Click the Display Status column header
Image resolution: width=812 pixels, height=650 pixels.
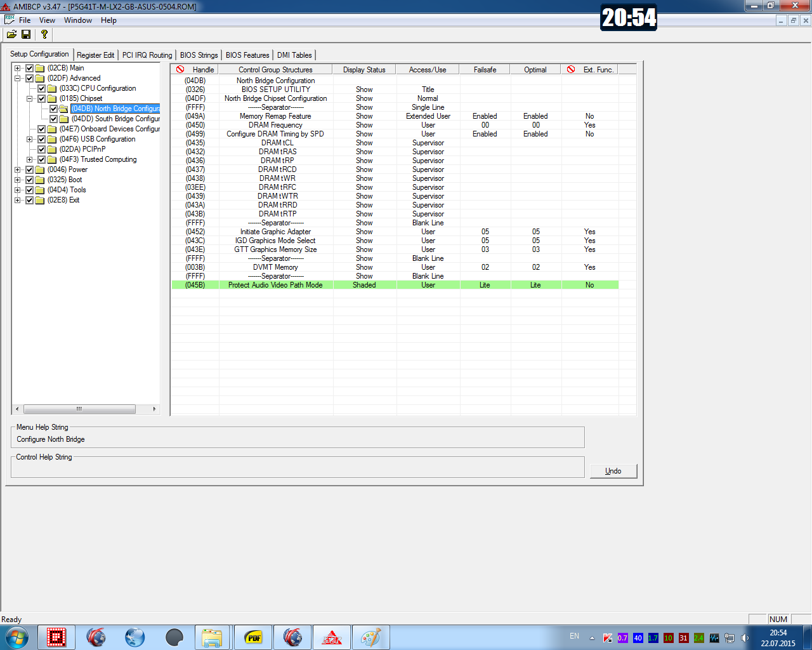coord(364,70)
